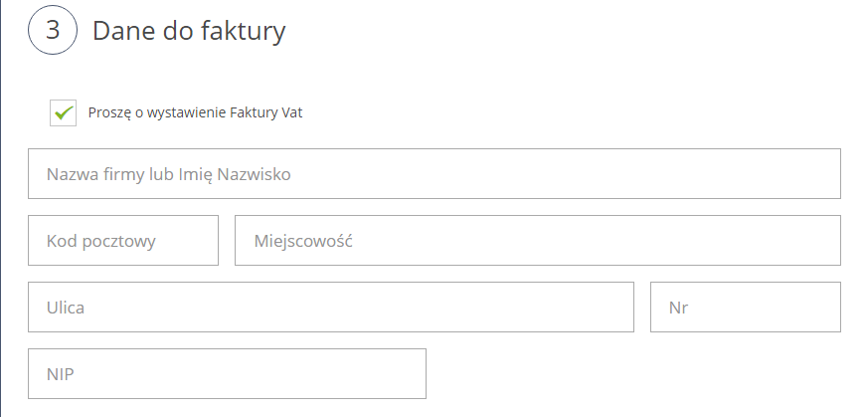Click the 'Kod pocztowy' placeholder text
868x417 pixels.
coord(101,241)
